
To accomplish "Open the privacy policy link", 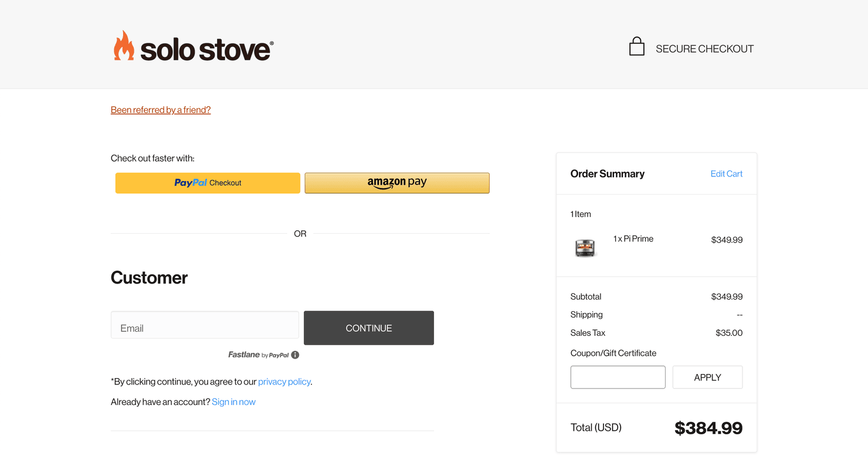I will [284, 382].
